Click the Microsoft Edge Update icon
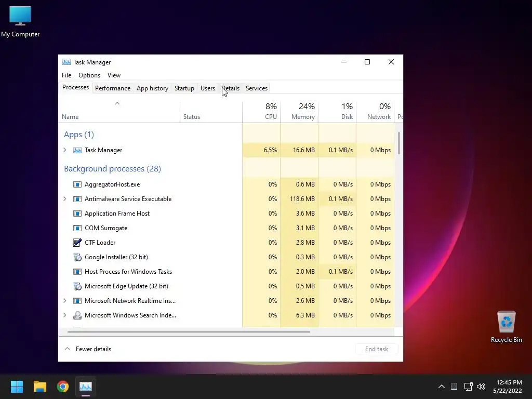Image resolution: width=532 pixels, height=399 pixels. (77, 286)
